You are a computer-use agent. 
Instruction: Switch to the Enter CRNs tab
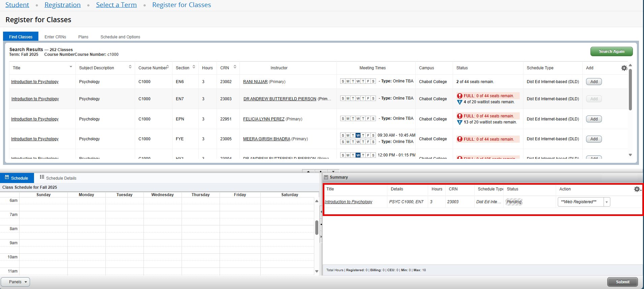click(55, 37)
